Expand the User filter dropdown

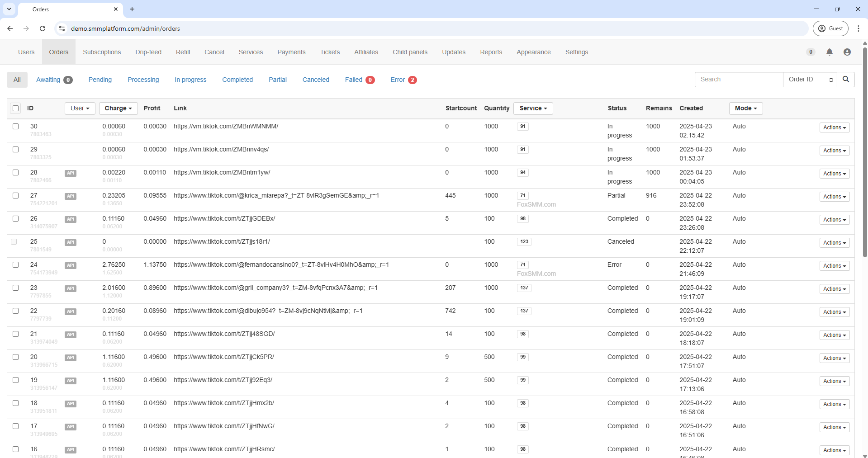click(x=80, y=109)
